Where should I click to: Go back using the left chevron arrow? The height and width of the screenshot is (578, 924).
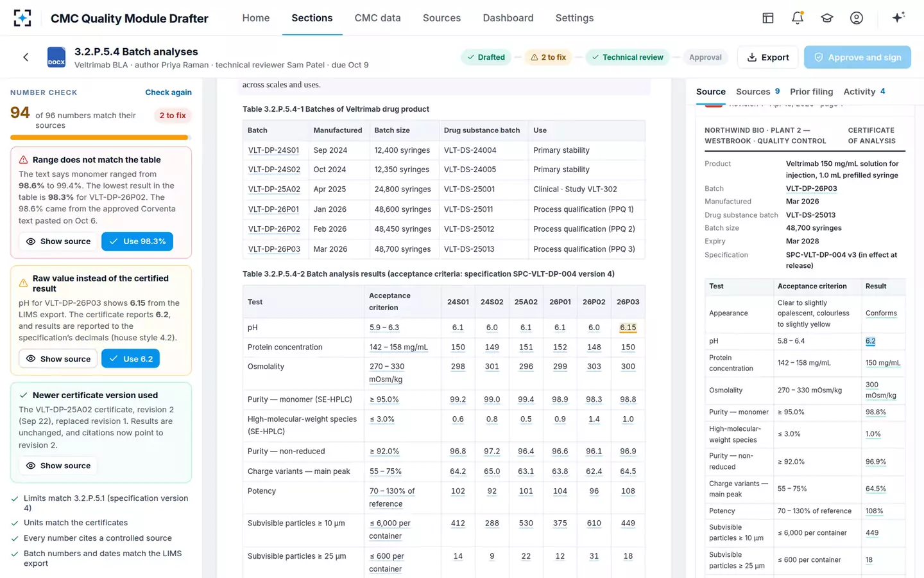point(26,57)
